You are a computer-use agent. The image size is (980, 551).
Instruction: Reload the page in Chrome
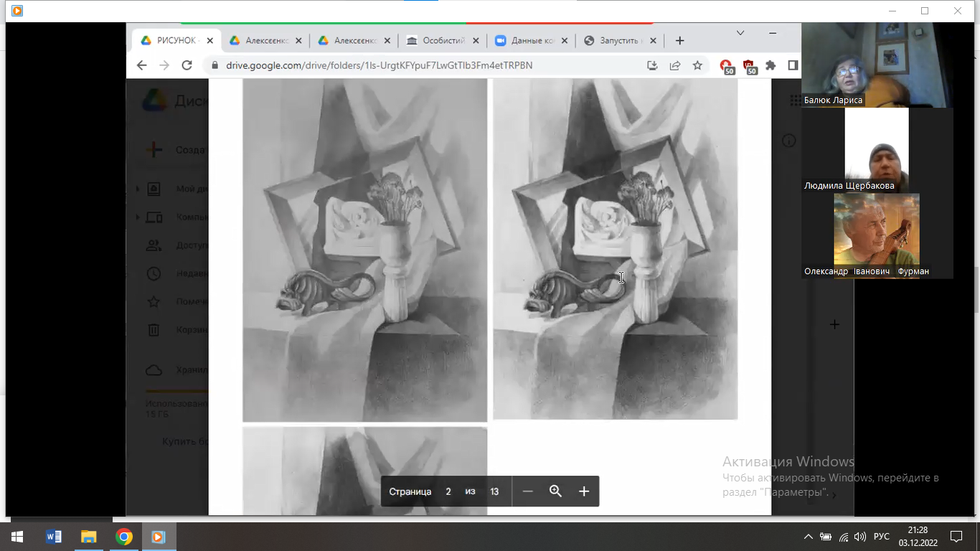coord(187,65)
